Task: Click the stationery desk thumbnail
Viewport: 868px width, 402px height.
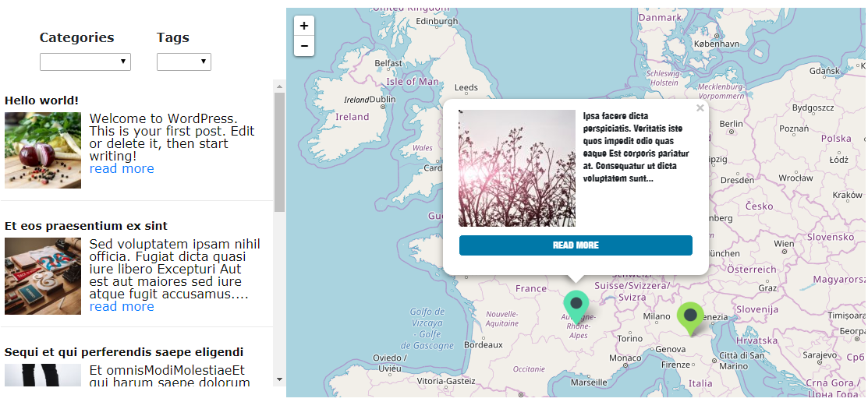Action: coord(43,276)
